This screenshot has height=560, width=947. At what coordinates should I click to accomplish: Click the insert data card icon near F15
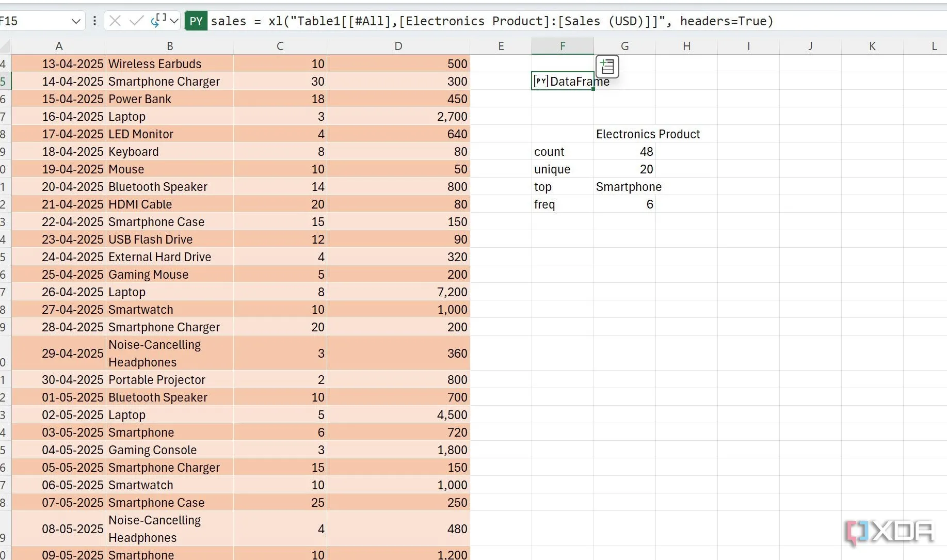coord(607,67)
